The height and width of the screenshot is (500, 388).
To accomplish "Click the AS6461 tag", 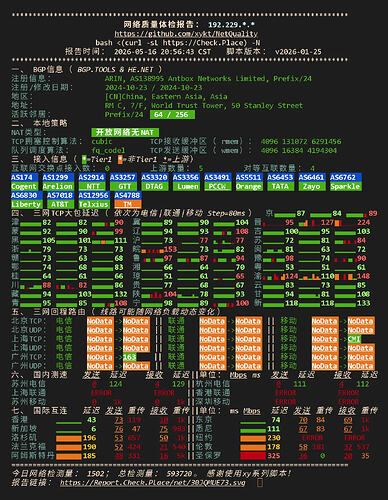I will [312, 177].
